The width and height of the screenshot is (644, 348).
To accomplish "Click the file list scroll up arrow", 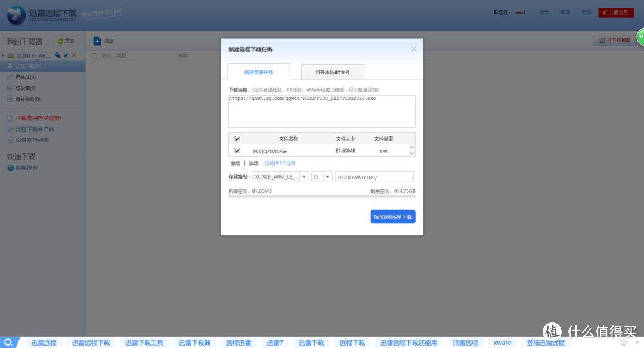I will pos(411,147).
